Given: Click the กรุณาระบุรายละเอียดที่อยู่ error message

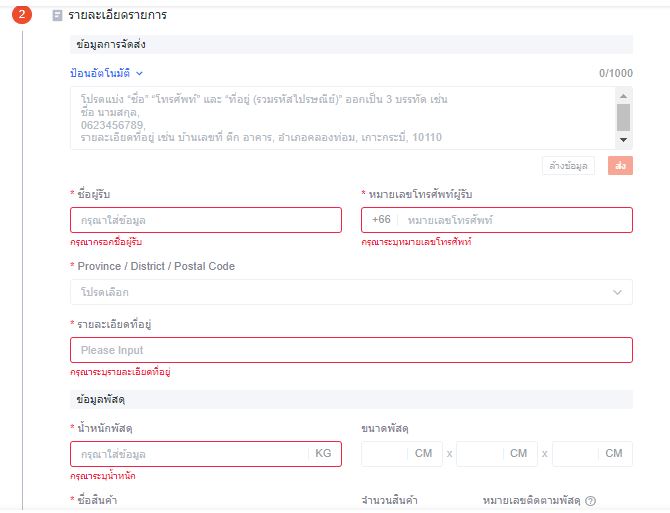Looking at the screenshot, I should 120,372.
